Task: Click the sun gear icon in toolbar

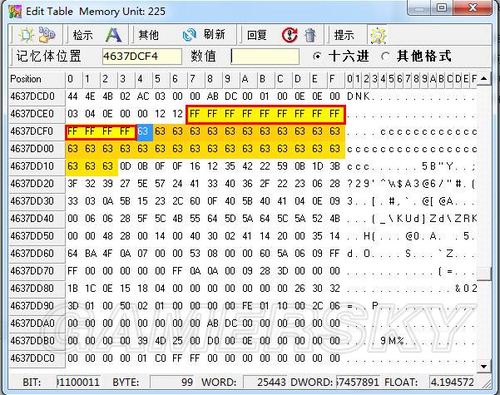Action: tap(26, 35)
